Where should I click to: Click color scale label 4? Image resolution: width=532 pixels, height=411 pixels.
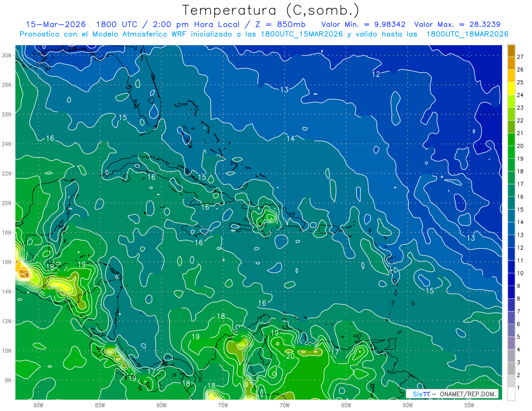[519, 350]
